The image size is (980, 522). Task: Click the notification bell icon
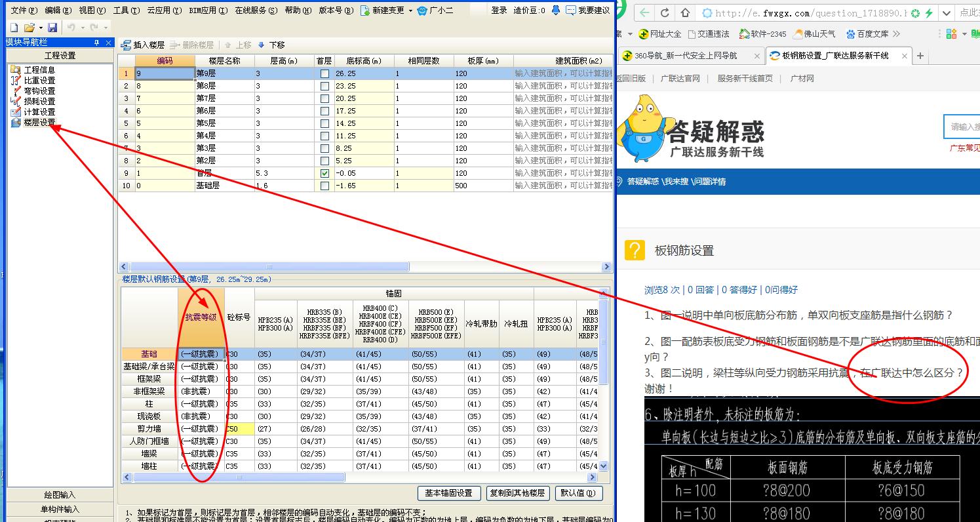click(556, 10)
